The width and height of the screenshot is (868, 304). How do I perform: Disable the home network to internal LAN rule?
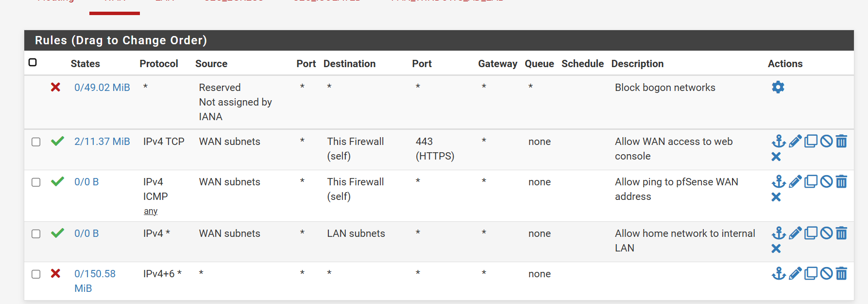click(x=826, y=233)
